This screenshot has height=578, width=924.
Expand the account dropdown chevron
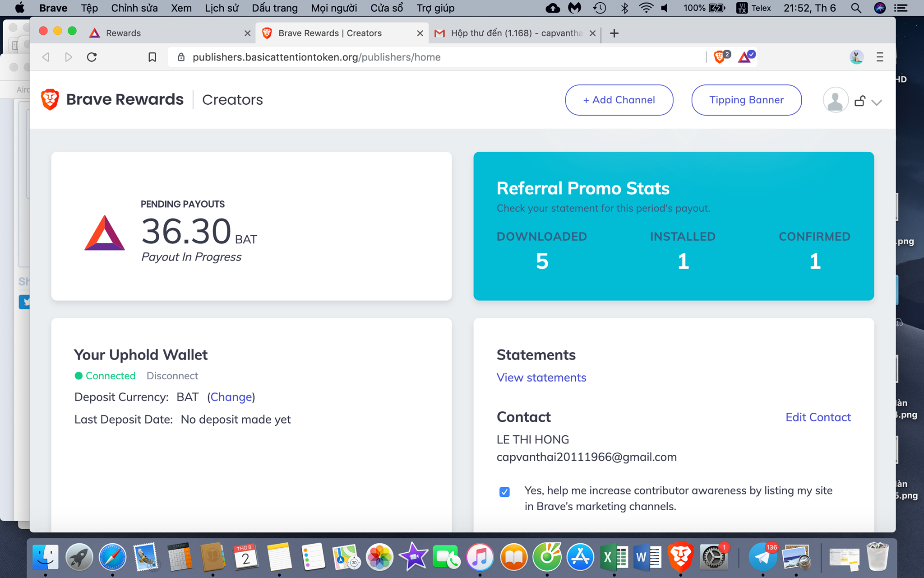(876, 103)
